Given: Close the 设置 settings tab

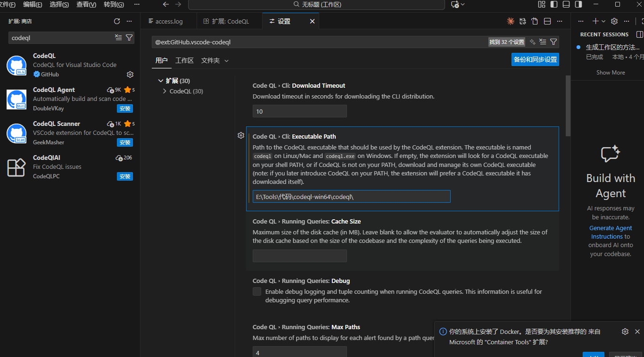Looking at the screenshot, I should pyautogui.click(x=312, y=21).
